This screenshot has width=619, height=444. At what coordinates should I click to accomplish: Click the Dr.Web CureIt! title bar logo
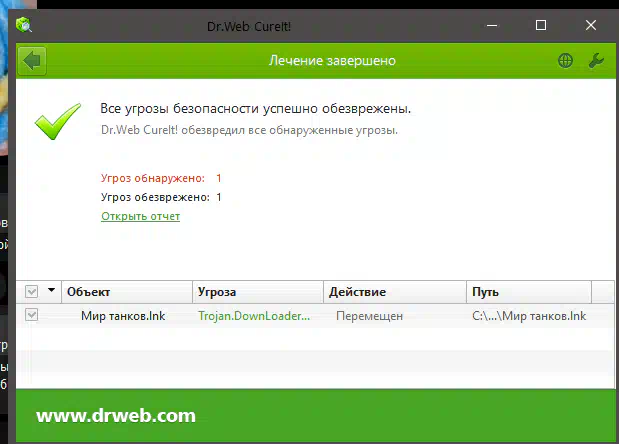(24, 25)
